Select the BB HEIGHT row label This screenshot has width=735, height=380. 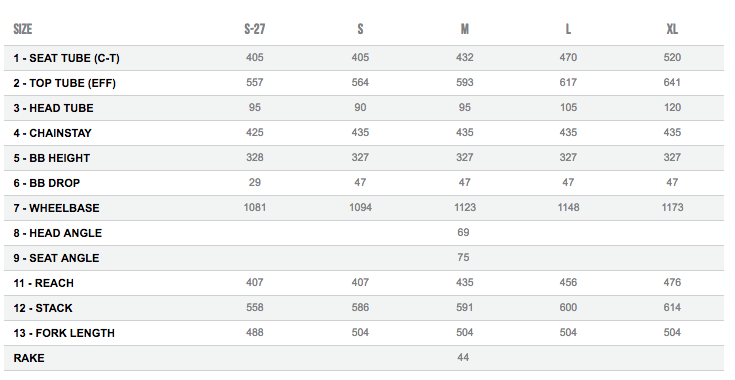[52, 158]
